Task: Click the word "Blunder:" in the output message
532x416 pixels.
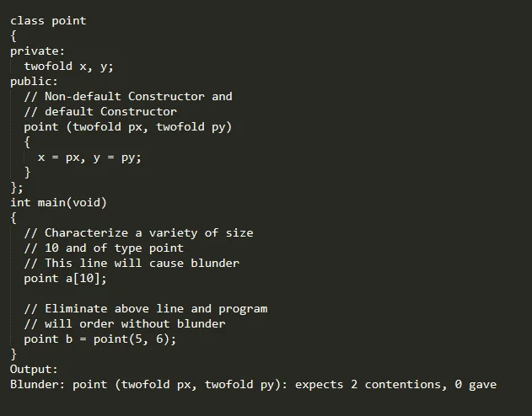Action: (x=37, y=385)
